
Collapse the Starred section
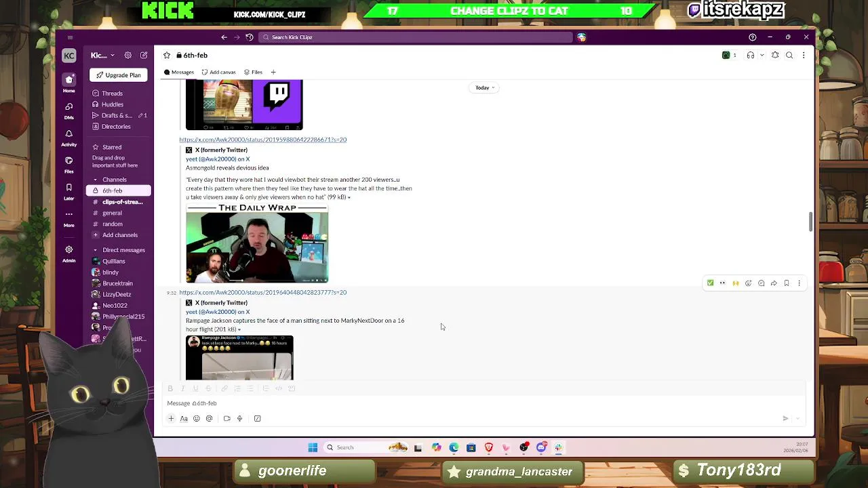(x=96, y=147)
